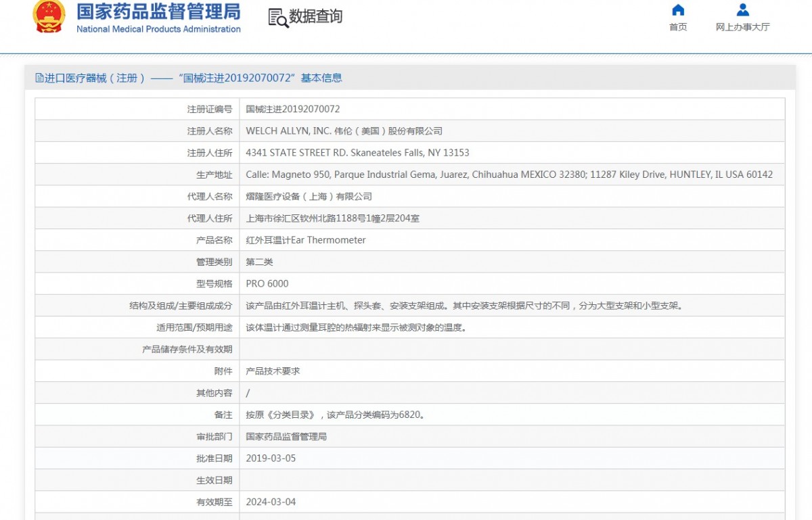Image resolution: width=812 pixels, height=520 pixels.
Task: Click the 型号规格 row label
Action: pos(215,283)
